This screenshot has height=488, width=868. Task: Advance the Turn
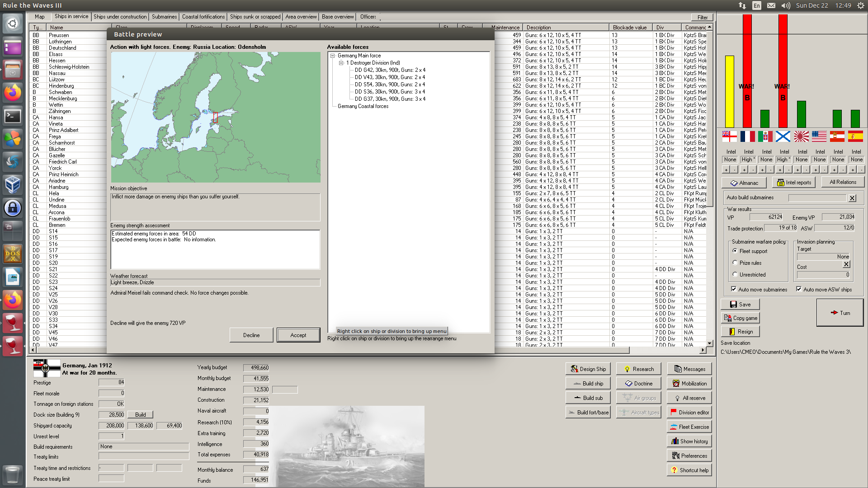(x=840, y=313)
